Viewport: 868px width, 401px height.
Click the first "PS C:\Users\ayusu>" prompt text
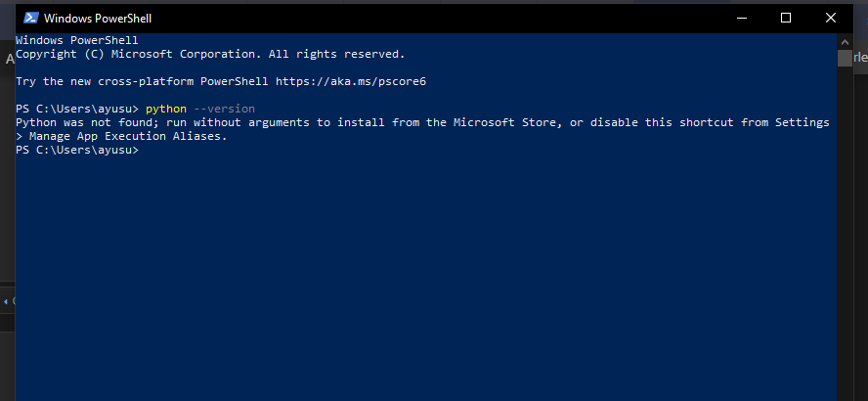pyautogui.click(x=78, y=109)
